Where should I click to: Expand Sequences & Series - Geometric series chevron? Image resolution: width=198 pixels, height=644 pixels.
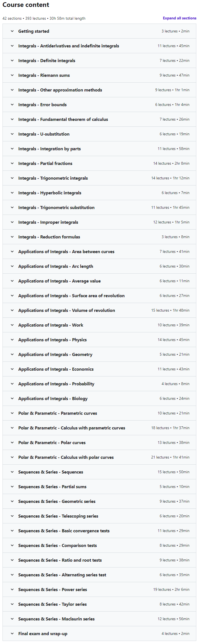12,502
